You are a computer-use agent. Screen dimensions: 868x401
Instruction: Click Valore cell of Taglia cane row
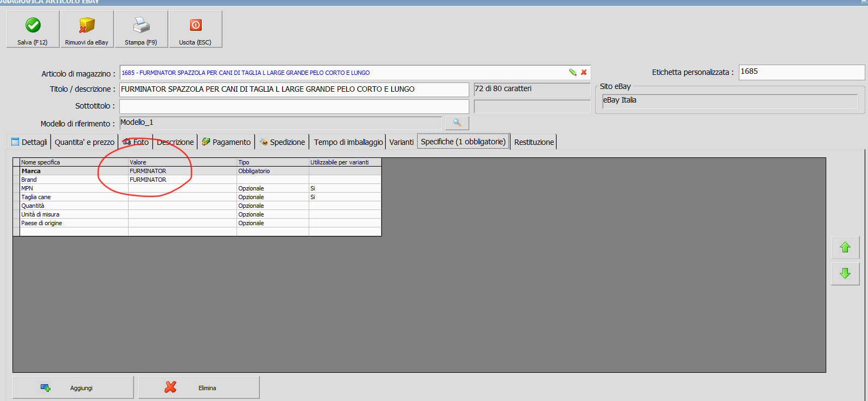click(x=182, y=197)
